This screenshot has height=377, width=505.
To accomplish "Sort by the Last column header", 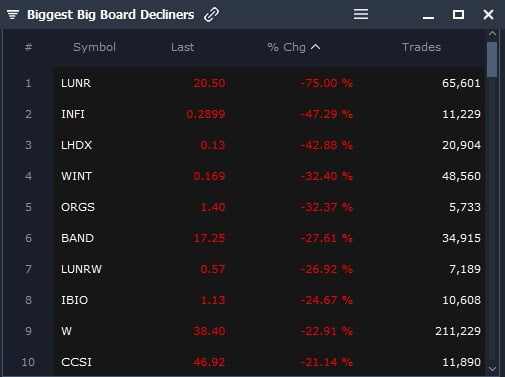I will coord(182,47).
